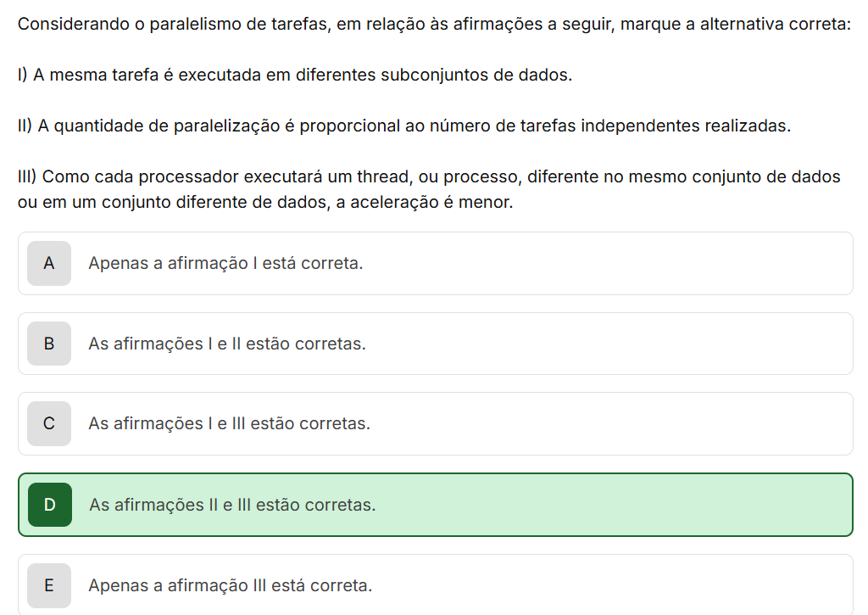
Task: Click statement II about 'quantidade de paralelização'
Action: [403, 126]
